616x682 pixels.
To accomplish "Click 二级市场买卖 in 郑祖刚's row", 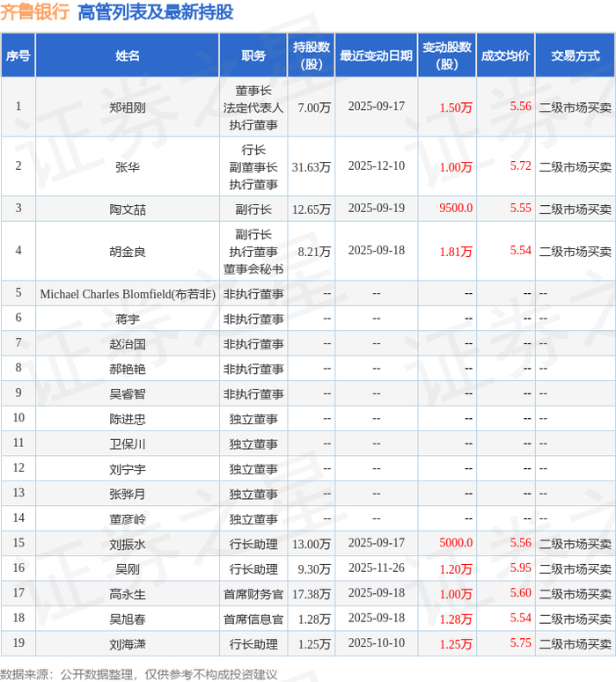I will 576,107.
